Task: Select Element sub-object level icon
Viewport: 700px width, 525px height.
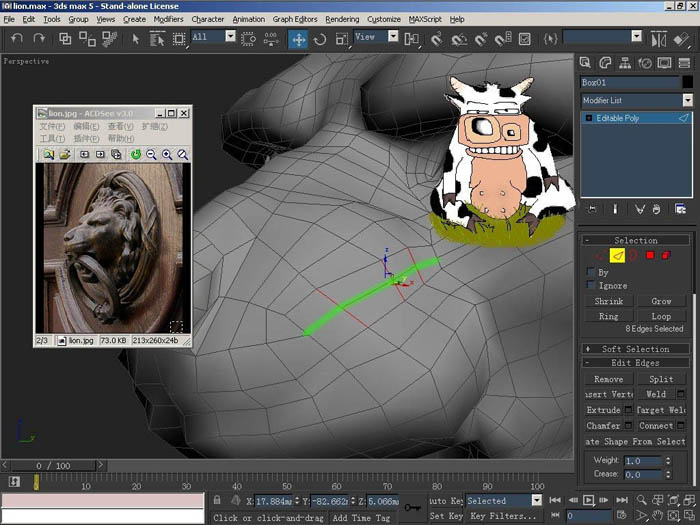Action: click(666, 255)
